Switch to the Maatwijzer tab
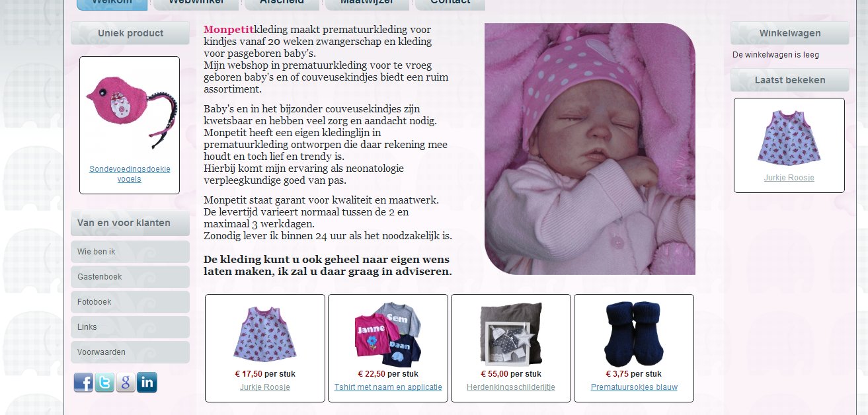Viewport: 868px width, 415px height. tap(367, 4)
